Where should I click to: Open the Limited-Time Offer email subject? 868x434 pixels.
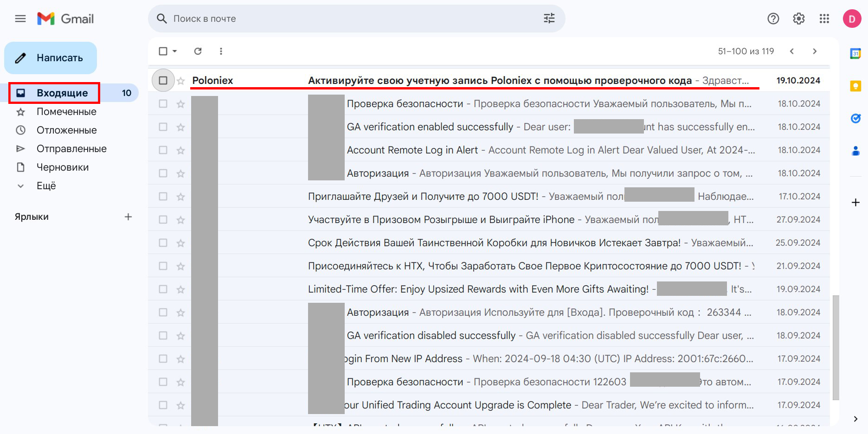point(478,289)
